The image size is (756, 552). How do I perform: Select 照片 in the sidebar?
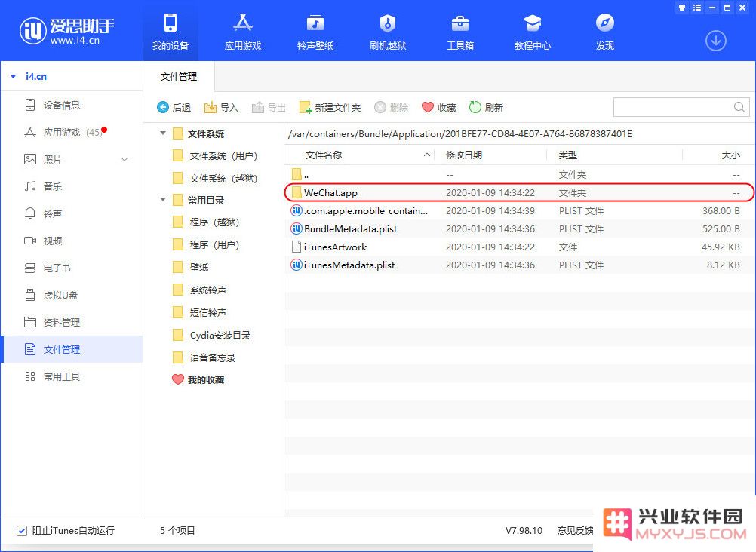click(x=72, y=159)
